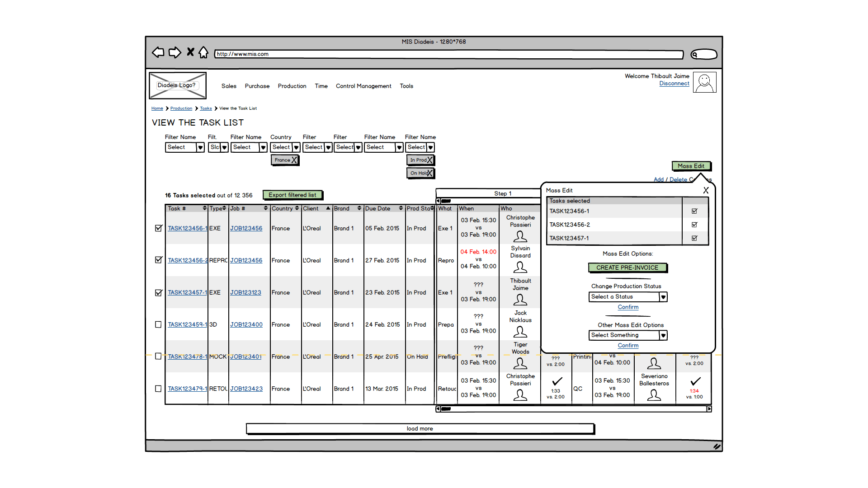Image resolution: width=868 pixels, height=488 pixels.
Task: Open the Control Management menu
Action: click(363, 86)
